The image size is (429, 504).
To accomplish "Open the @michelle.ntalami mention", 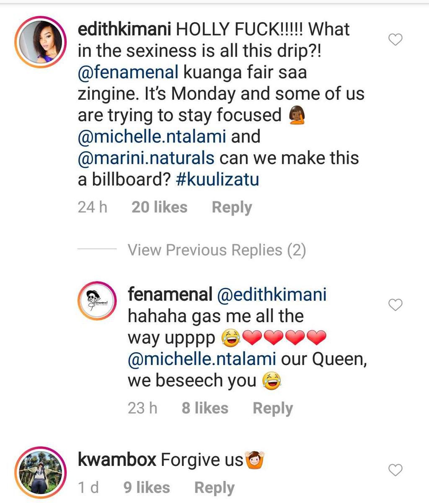I will pyautogui.click(x=153, y=136).
